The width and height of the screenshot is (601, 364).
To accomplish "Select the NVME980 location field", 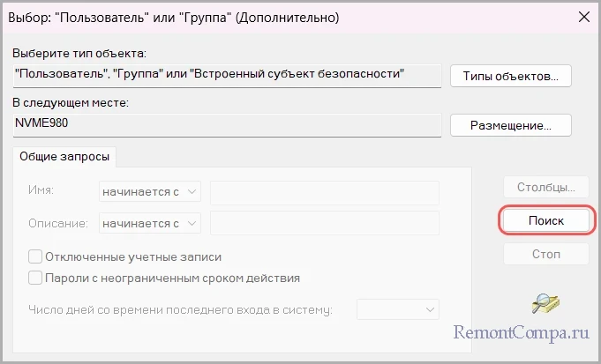I will coord(228,125).
